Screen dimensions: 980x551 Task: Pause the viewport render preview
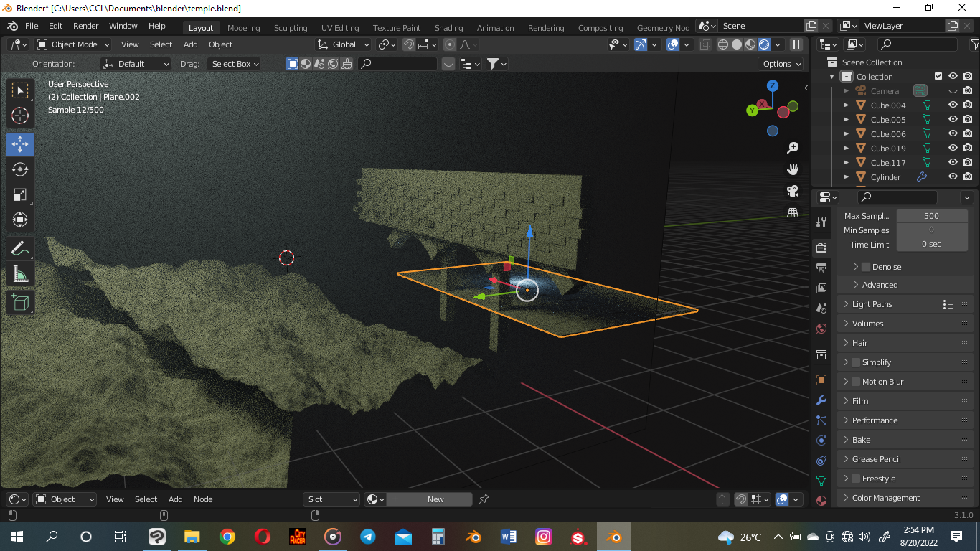[x=796, y=44]
